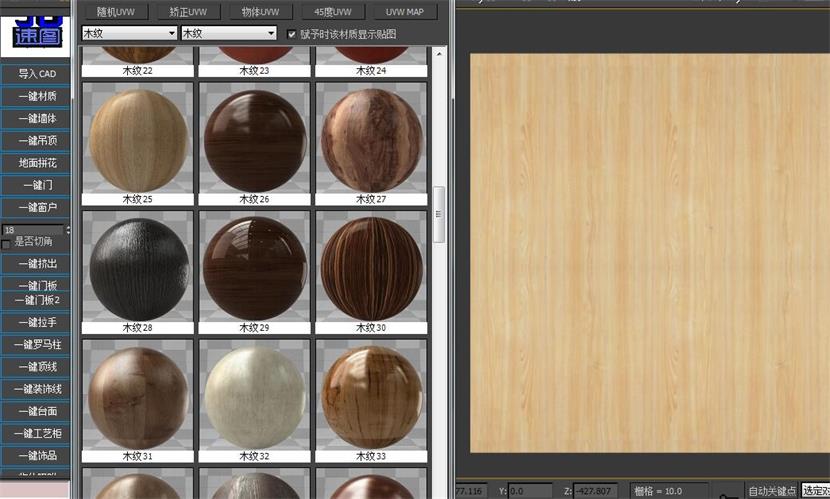The width and height of the screenshot is (830, 499).
Task: Select the 木纹25 light wood material sphere
Action: (138, 141)
